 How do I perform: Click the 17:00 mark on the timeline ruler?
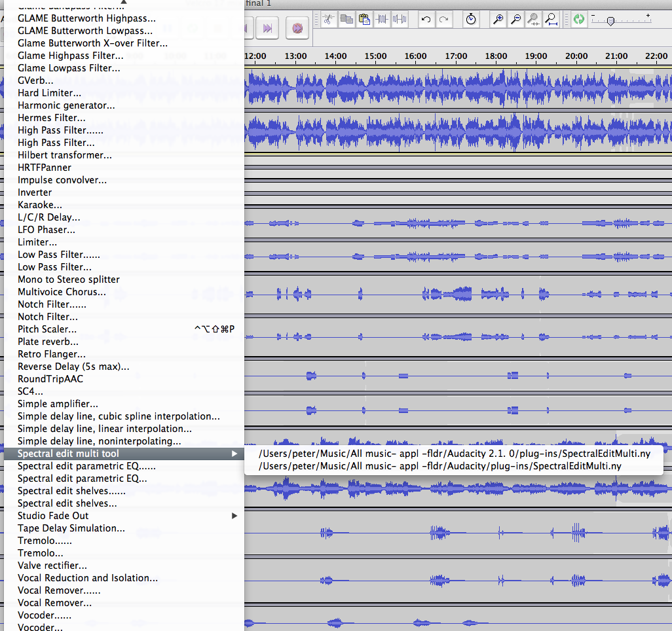point(456,56)
